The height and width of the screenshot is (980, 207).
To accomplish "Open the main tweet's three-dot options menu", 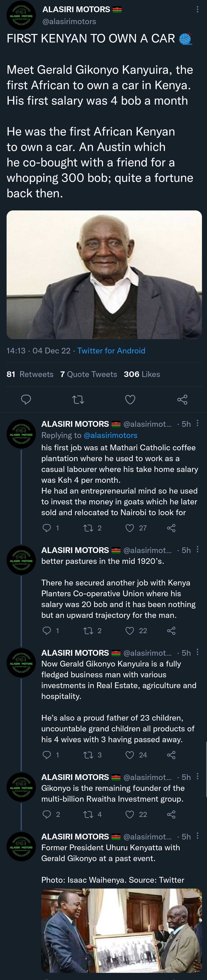I will 197,9.
